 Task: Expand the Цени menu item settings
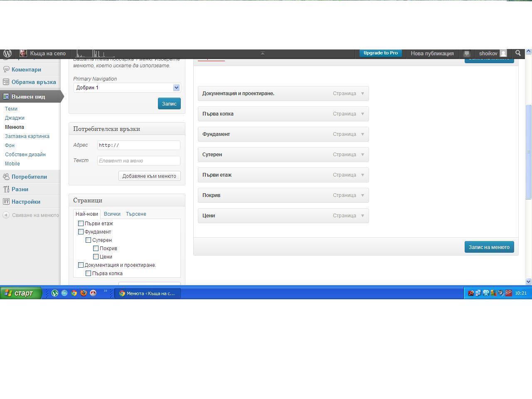pyautogui.click(x=362, y=216)
